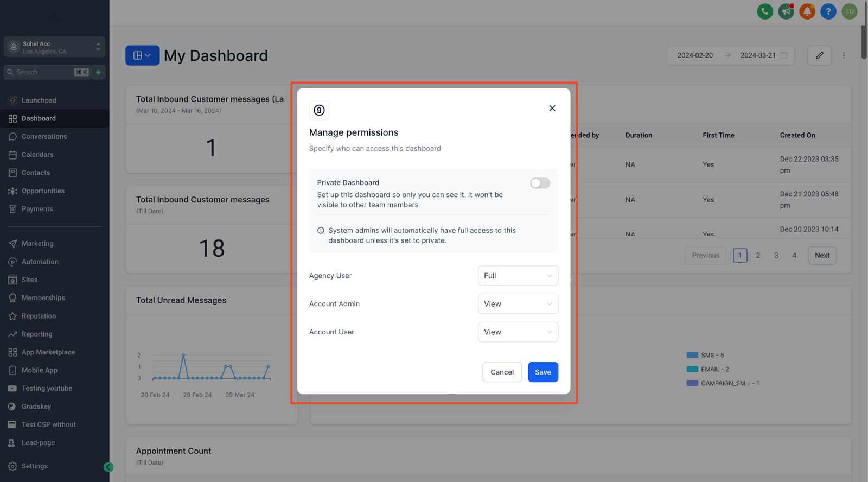868x482 pixels.
Task: Enable the Private Dashboard toggle
Action: tap(540, 183)
